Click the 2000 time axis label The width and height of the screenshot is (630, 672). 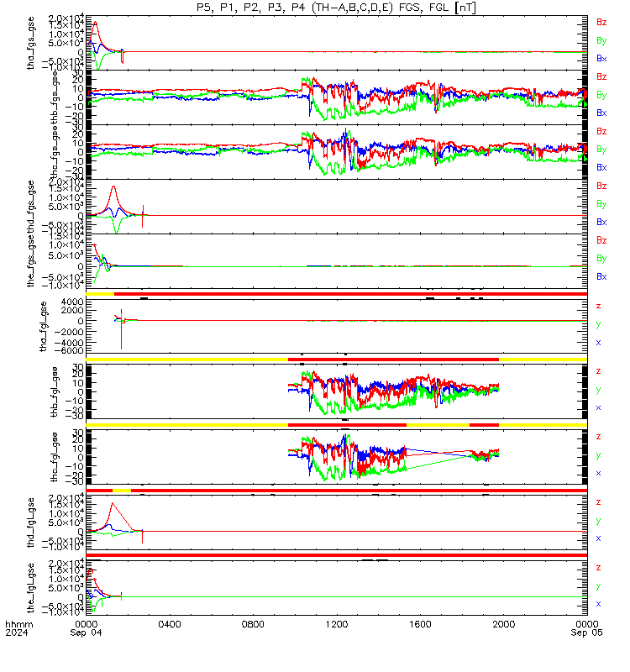503,624
